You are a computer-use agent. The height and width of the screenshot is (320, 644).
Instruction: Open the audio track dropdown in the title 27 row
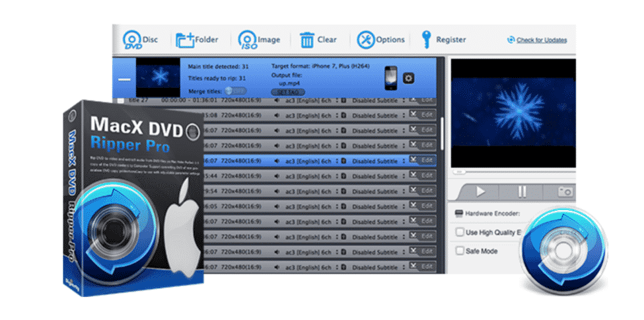310,100
